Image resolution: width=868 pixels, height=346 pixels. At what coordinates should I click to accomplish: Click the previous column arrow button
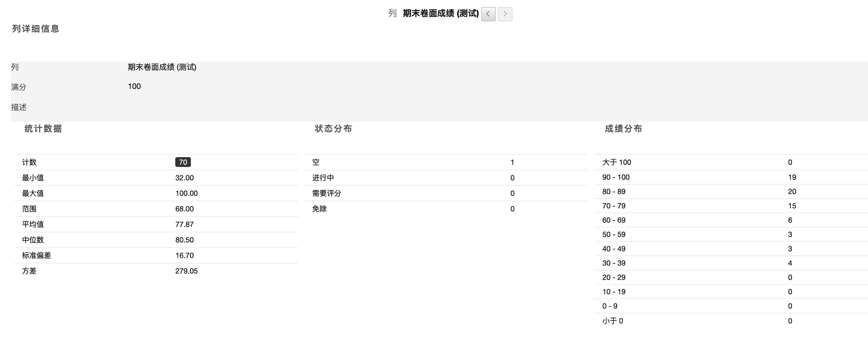coord(488,14)
